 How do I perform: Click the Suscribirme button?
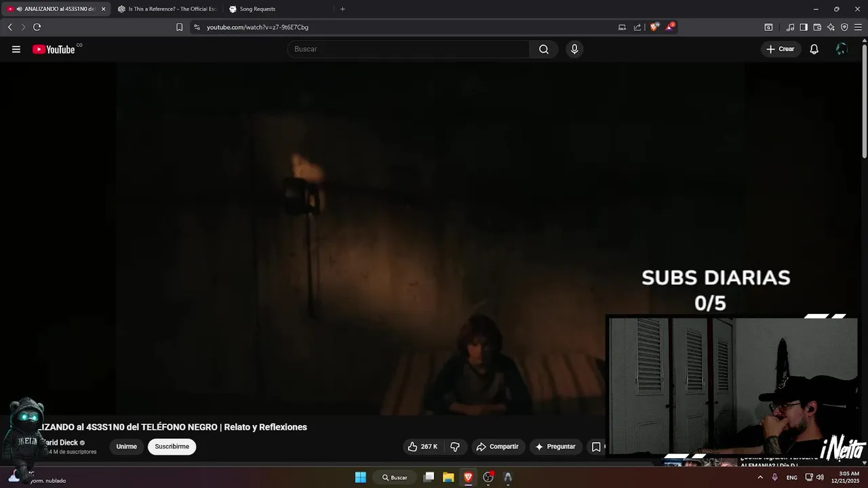[172, 447]
